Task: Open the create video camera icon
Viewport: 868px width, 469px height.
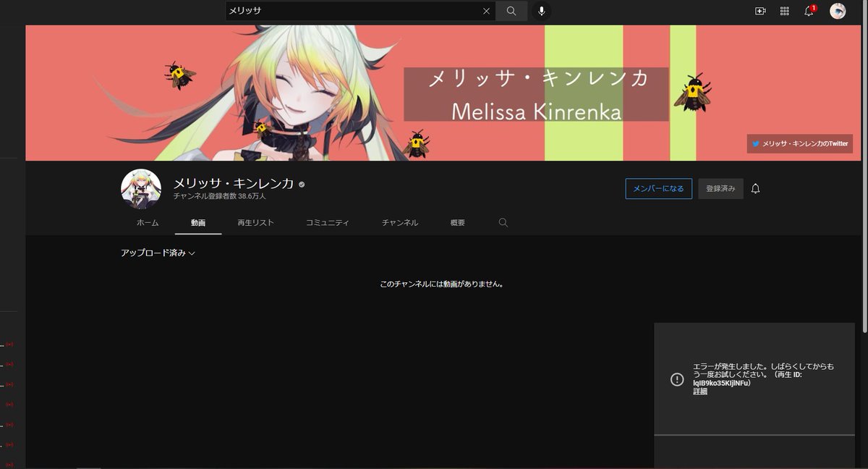Action: [x=760, y=11]
